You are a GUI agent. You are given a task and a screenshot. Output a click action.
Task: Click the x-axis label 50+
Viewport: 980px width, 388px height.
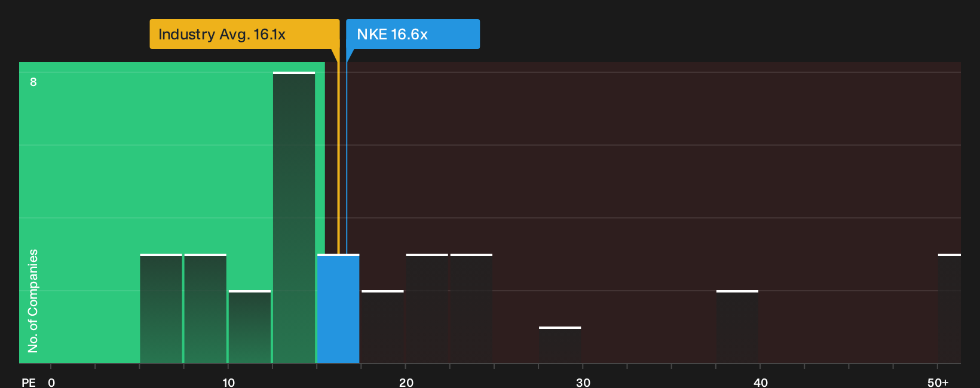(x=938, y=383)
